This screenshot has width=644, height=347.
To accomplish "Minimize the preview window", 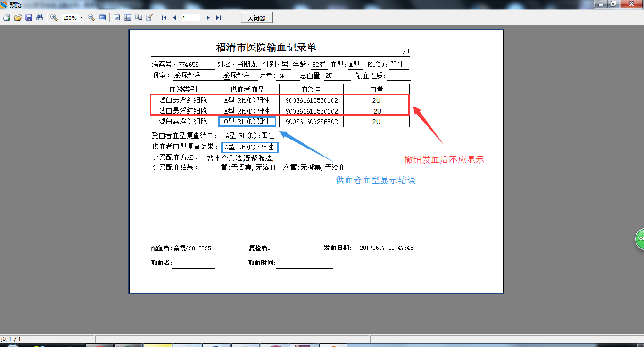I will pos(600,4).
